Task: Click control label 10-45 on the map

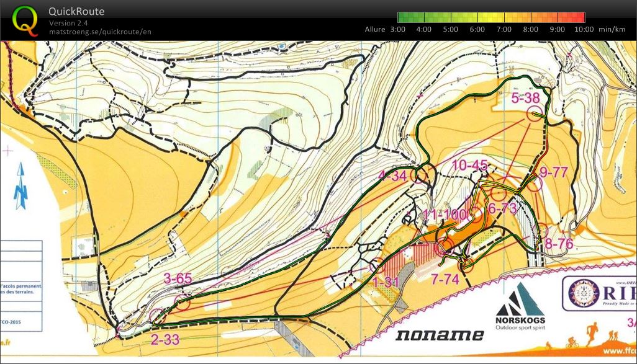Action: coord(469,165)
